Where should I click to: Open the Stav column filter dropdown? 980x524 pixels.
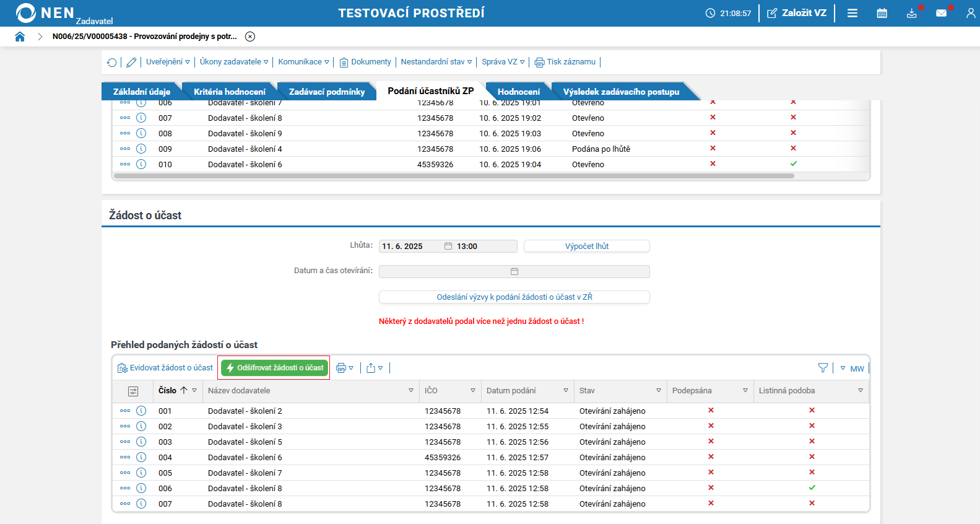(x=658, y=391)
